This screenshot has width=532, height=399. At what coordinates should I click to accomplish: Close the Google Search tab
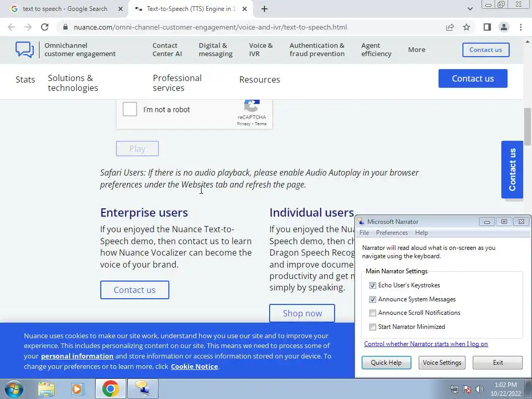pyautogui.click(x=121, y=9)
